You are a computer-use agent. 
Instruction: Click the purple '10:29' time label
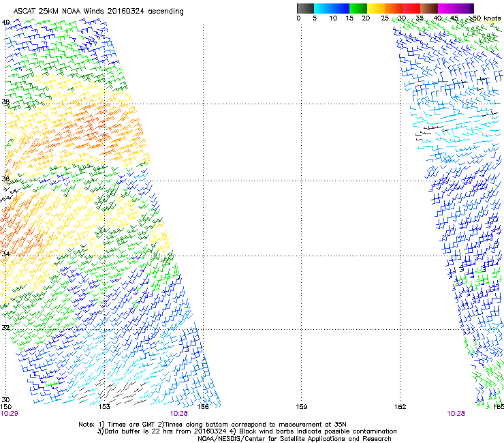pos(9,414)
